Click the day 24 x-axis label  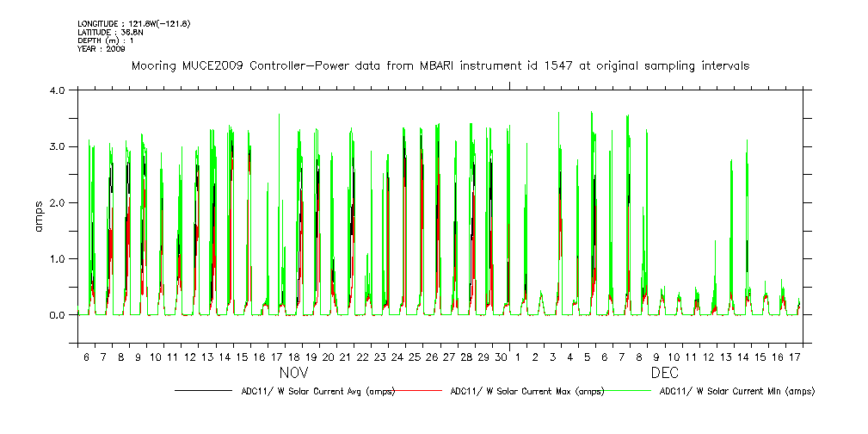click(x=397, y=356)
